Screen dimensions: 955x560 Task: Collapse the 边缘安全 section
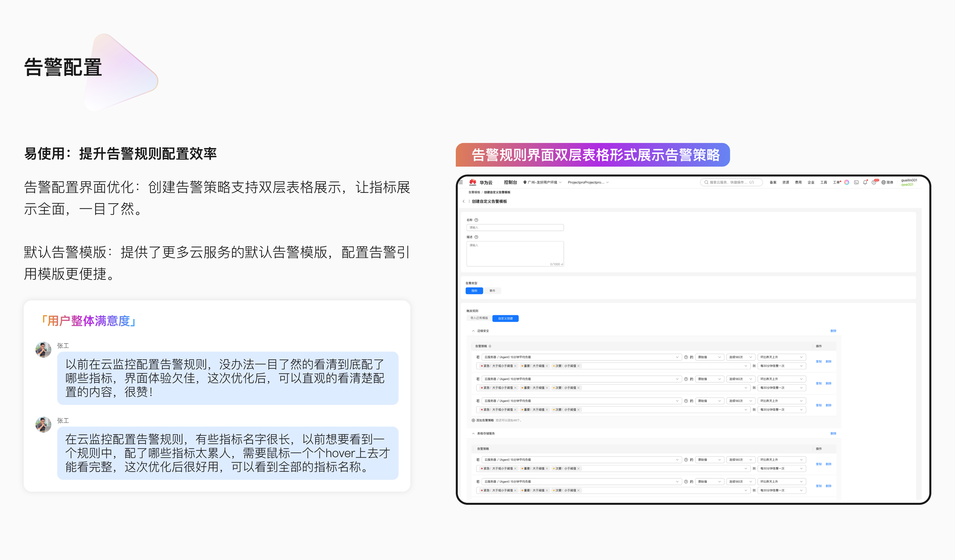click(x=473, y=331)
